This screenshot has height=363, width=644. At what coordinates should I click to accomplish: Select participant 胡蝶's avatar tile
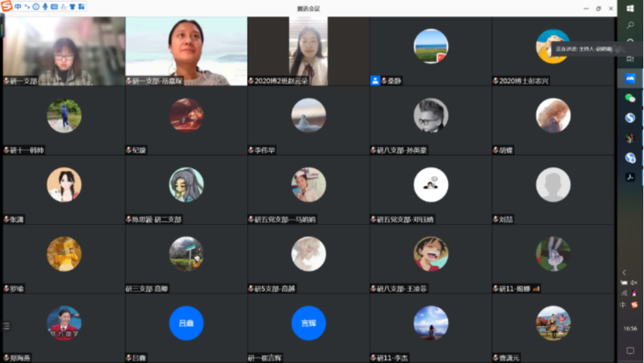click(552, 116)
